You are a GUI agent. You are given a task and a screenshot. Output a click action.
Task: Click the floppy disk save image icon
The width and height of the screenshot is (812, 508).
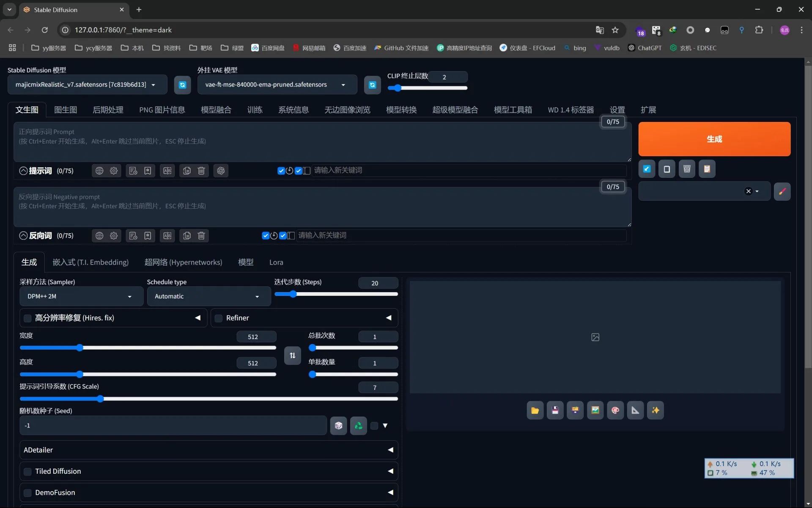[x=555, y=410]
